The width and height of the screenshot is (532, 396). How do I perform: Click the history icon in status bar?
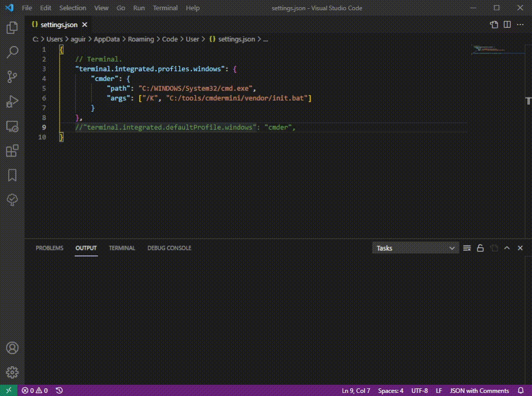(x=59, y=390)
